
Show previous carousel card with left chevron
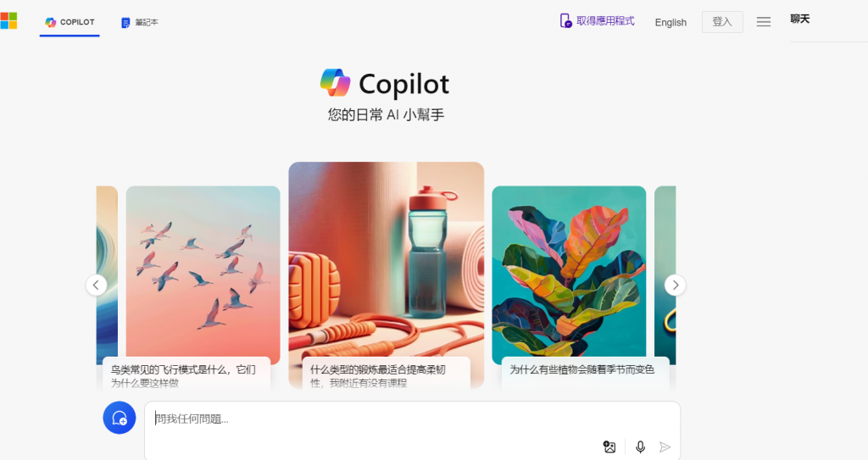tap(97, 285)
